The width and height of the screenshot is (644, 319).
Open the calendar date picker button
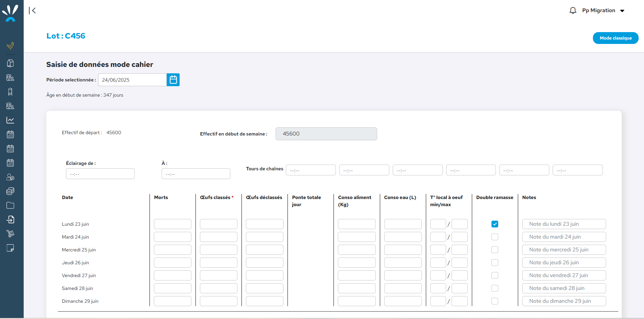[x=173, y=80]
